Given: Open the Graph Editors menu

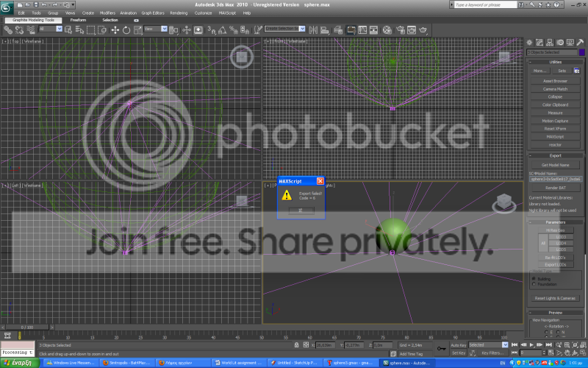Looking at the screenshot, I should [153, 13].
